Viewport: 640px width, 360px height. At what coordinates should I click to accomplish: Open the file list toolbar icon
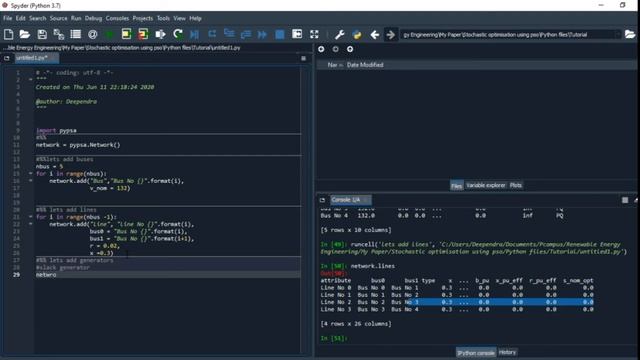pyautogui.click(x=76, y=35)
